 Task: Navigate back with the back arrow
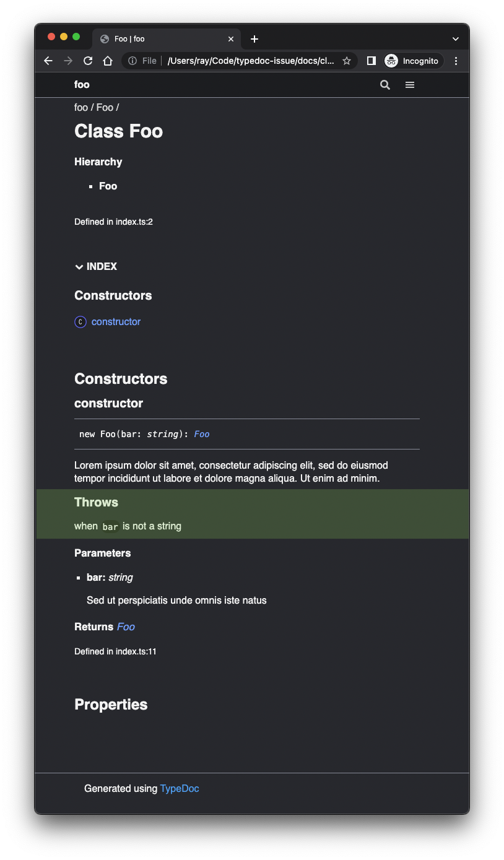point(48,61)
